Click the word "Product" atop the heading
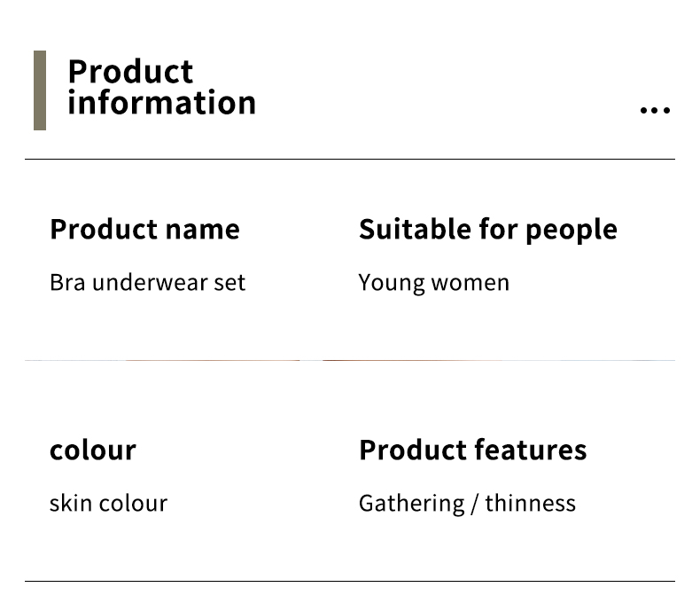This screenshot has width=700, height=603. click(x=130, y=72)
